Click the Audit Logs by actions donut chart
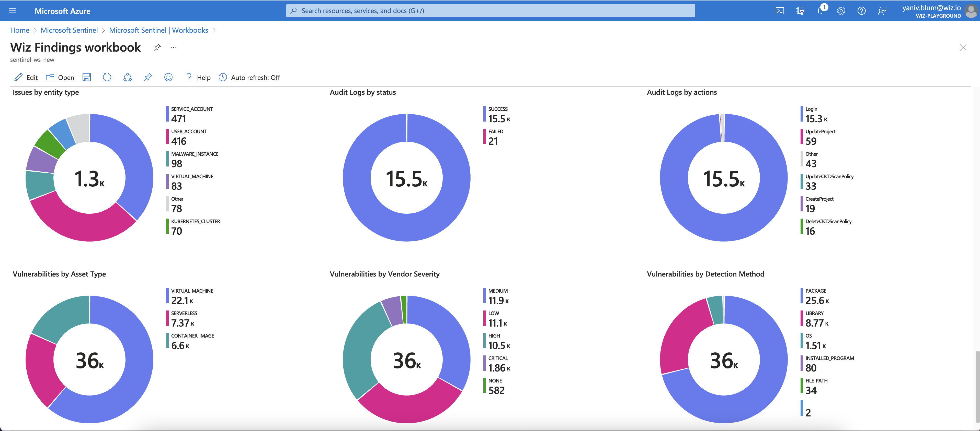980x431 pixels. pos(724,177)
